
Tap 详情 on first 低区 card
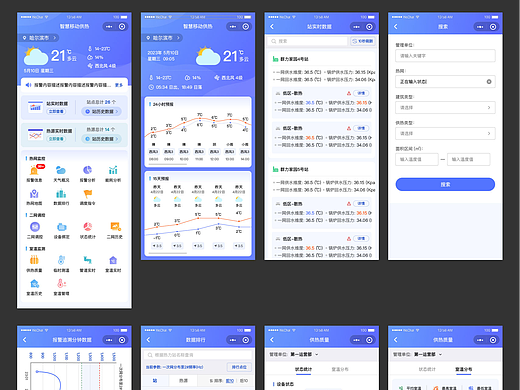click(x=361, y=93)
